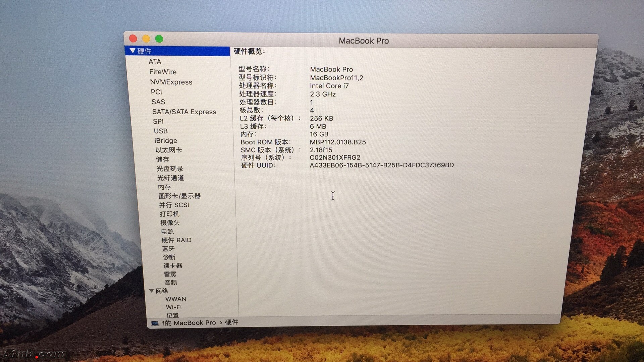644x362 pixels.
Task: Open the 图形卡/显示器 section
Action: point(179,196)
